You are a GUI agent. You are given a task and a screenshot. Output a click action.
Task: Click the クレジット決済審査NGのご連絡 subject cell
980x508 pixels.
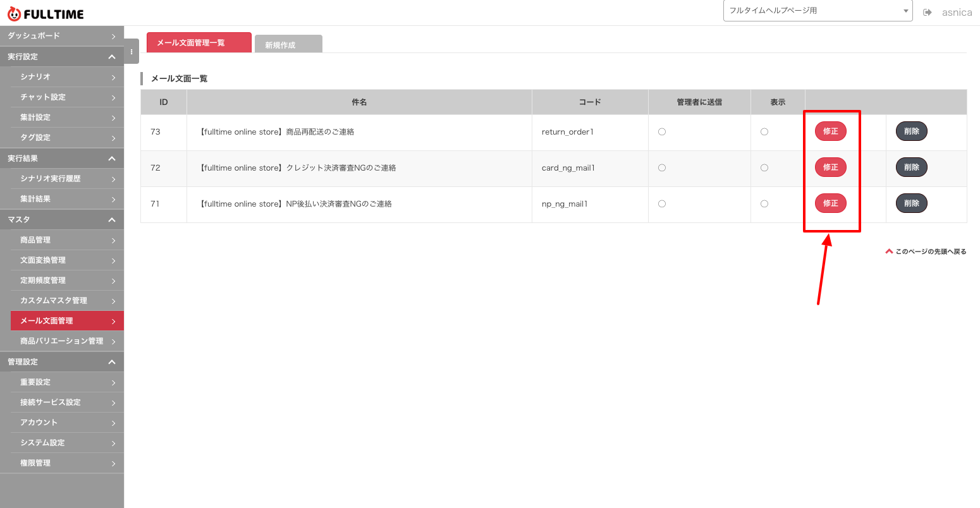(359, 168)
